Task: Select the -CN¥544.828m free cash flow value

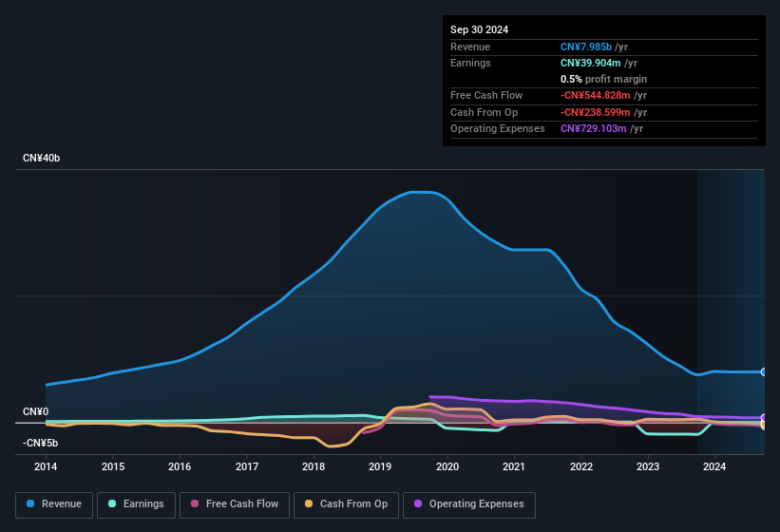Action: coord(595,95)
